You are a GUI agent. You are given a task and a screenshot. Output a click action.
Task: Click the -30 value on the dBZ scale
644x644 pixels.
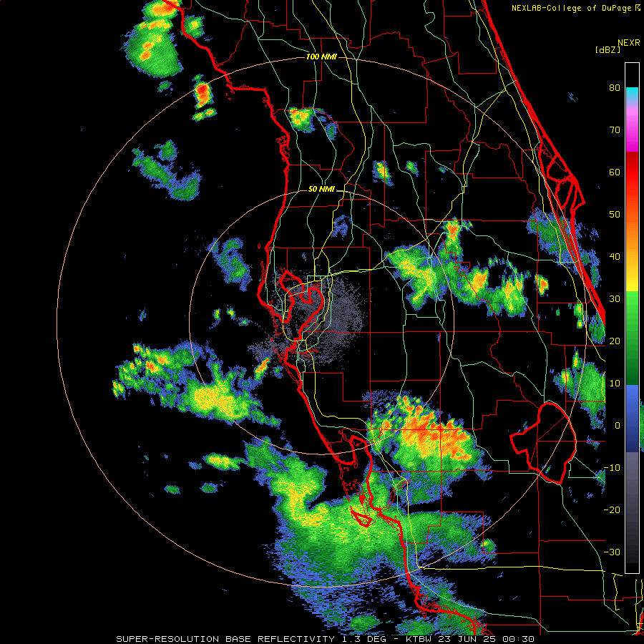(x=612, y=552)
